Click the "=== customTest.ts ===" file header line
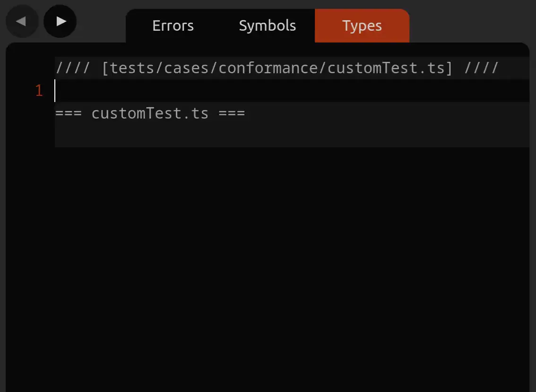This screenshot has width=536, height=392. pos(150,113)
